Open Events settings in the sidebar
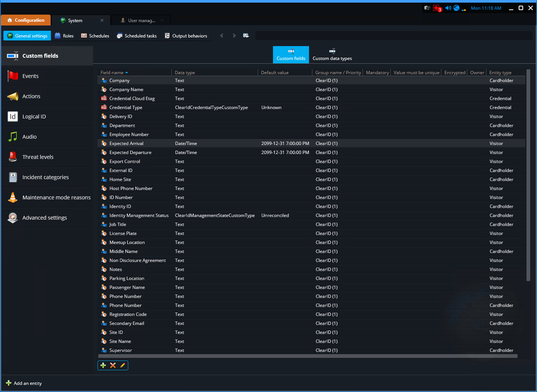The image size is (537, 392). click(x=31, y=76)
